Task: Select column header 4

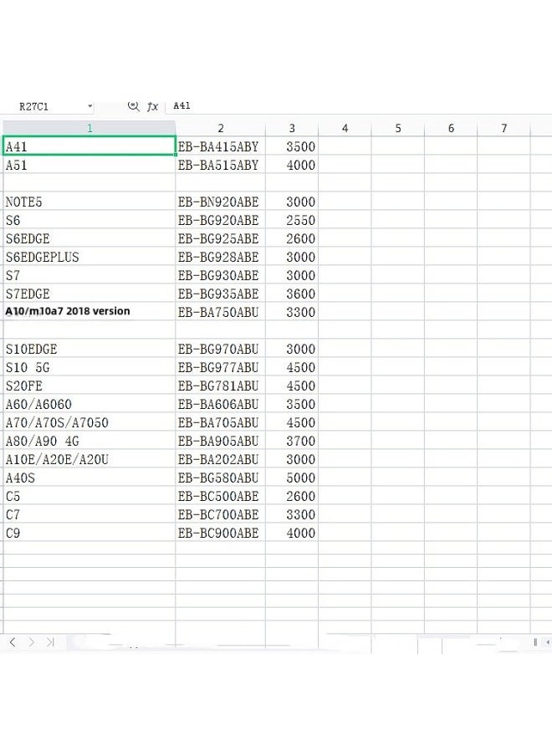Action: pyautogui.click(x=345, y=128)
